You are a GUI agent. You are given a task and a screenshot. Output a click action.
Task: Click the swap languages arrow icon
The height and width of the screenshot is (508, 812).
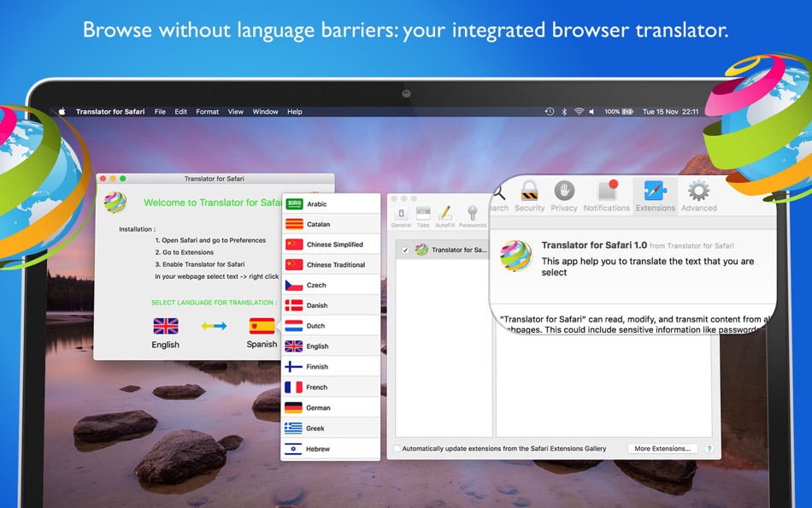coord(214,326)
